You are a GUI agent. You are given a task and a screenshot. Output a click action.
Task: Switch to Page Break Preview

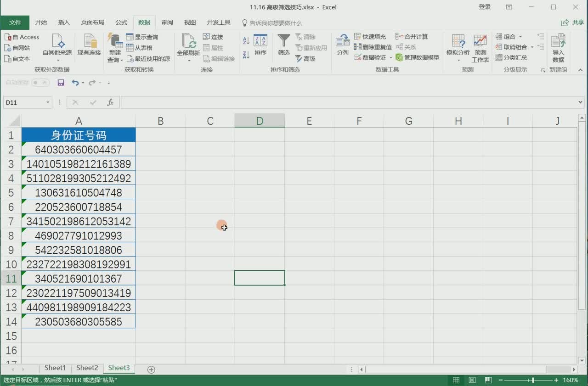click(x=488, y=380)
